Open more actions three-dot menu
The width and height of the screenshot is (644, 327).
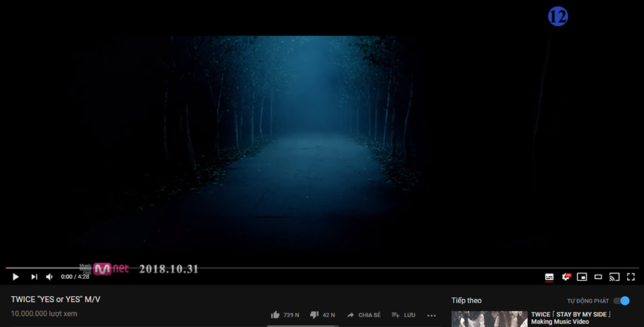[x=431, y=315]
